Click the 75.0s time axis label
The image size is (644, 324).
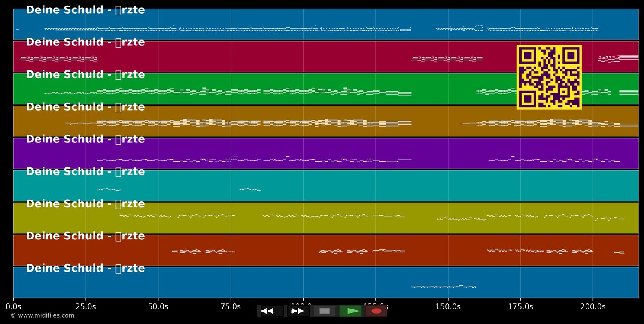[x=231, y=307]
